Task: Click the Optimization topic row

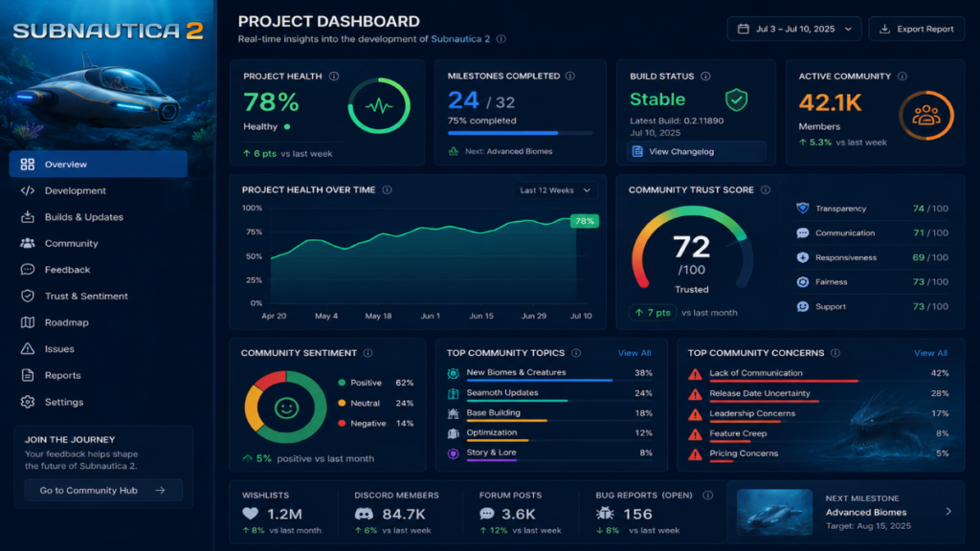Action: [550, 433]
